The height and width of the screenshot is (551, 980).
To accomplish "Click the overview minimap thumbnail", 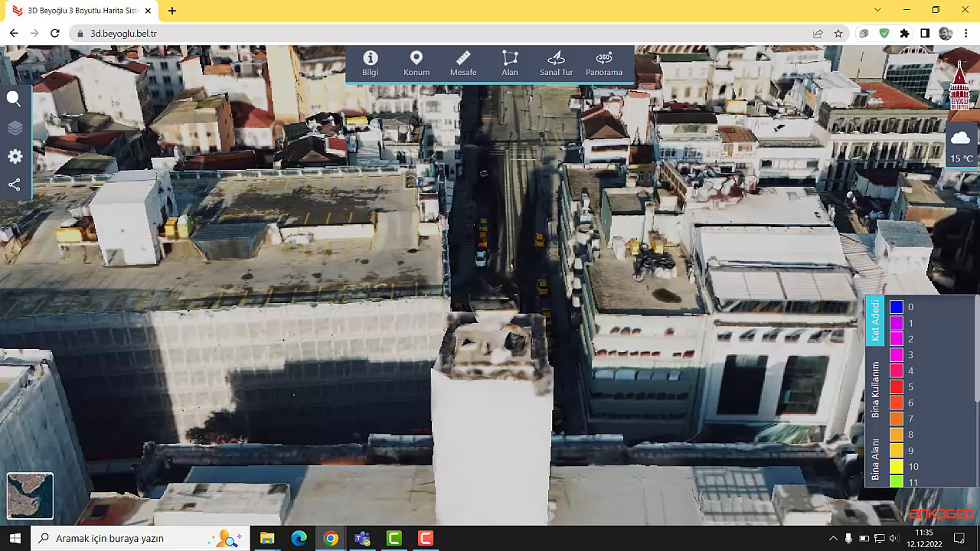I will click(30, 495).
